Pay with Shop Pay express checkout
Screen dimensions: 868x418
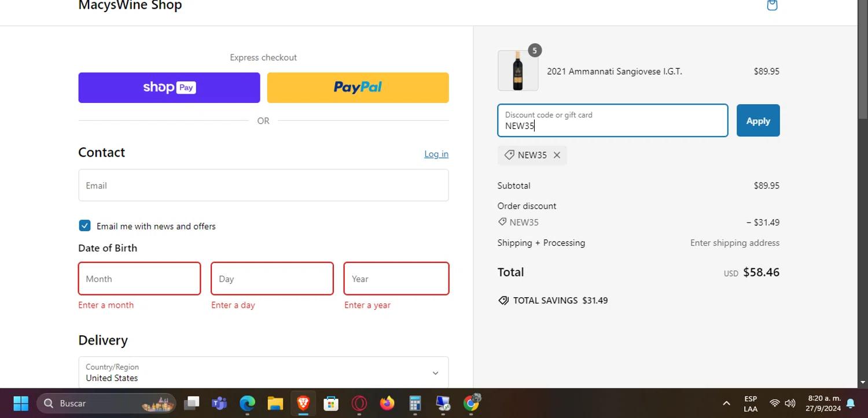pos(169,87)
